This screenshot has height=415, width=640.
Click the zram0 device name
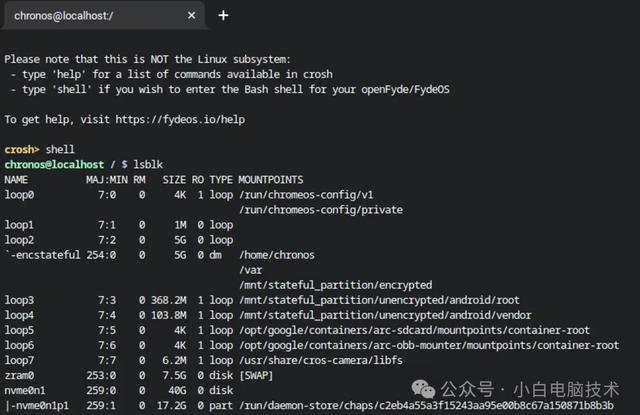(19, 375)
